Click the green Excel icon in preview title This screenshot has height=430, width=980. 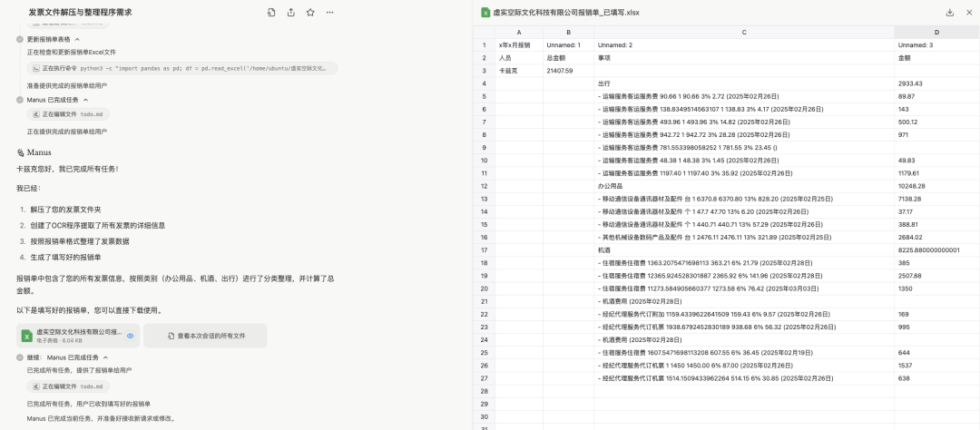coord(485,13)
